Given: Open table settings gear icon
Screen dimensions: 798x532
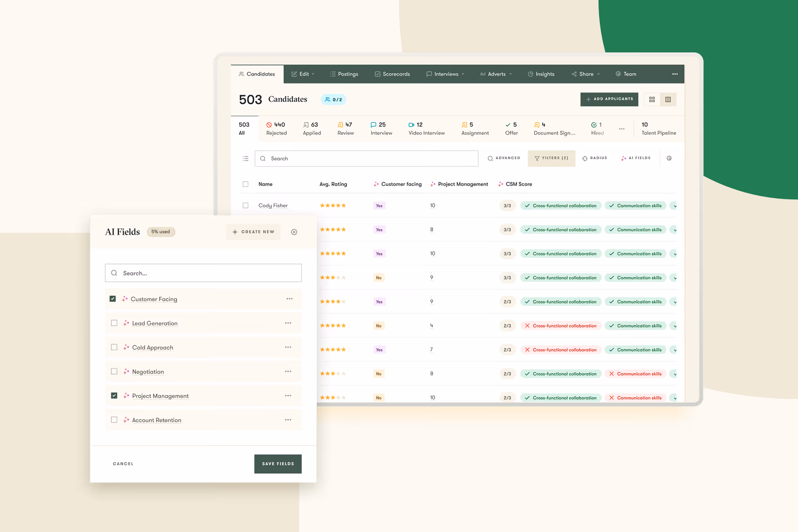Looking at the screenshot, I should (669, 158).
